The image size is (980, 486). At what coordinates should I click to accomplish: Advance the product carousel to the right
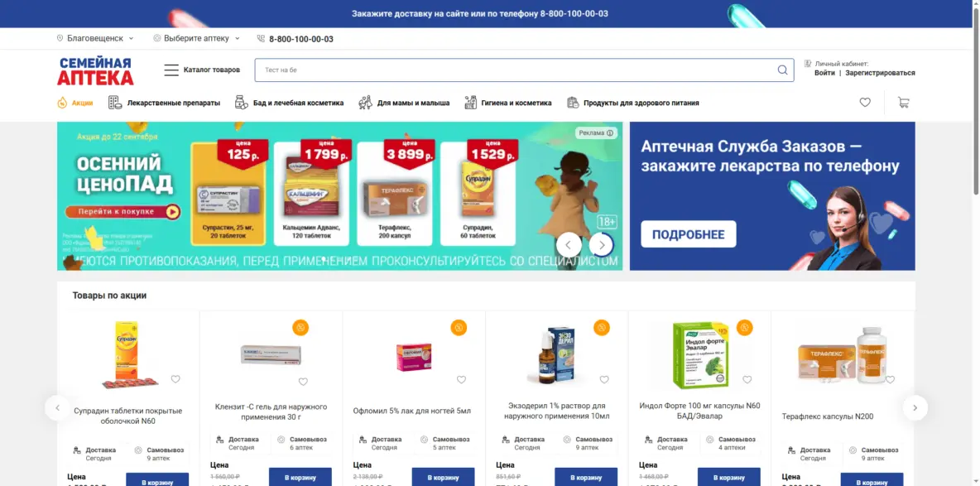(915, 408)
